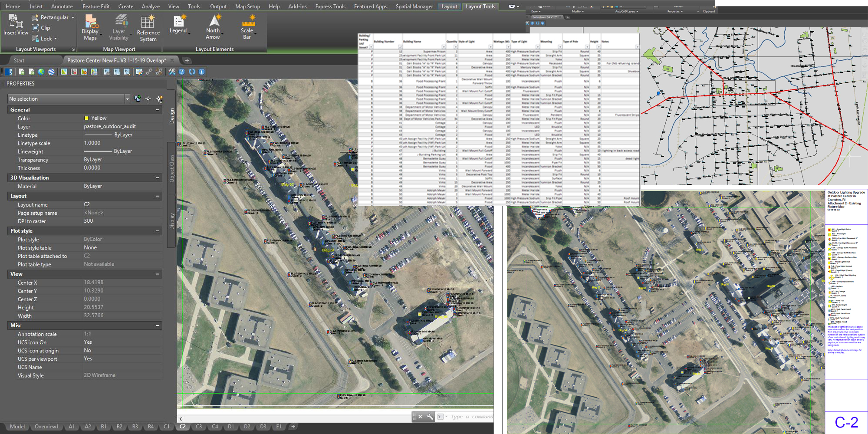
Task: Add a new drawing tab with plus
Action: (187, 60)
